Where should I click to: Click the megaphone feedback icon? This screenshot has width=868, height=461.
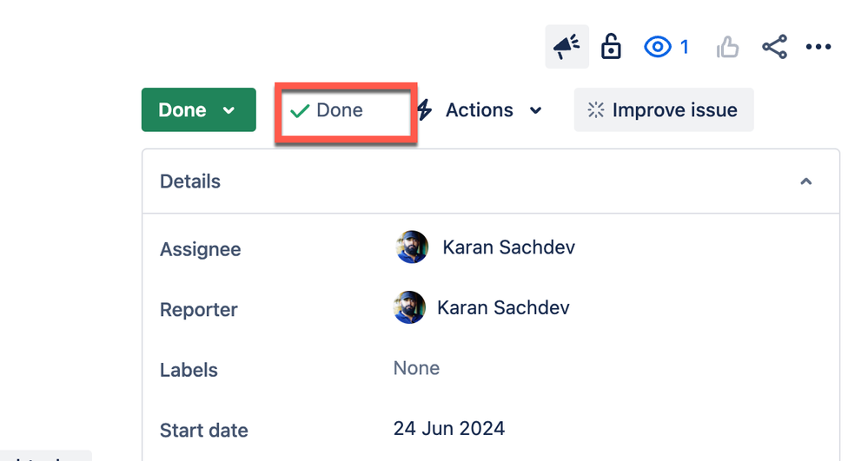click(567, 47)
